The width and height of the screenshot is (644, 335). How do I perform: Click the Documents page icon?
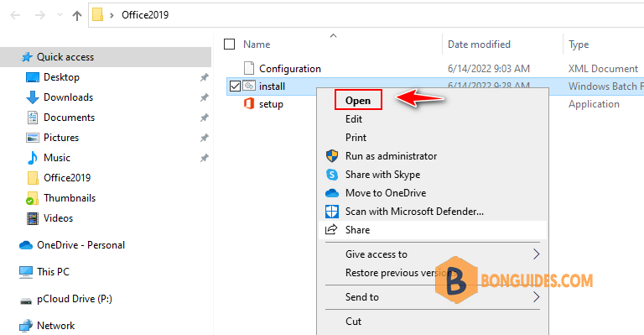[33, 118]
